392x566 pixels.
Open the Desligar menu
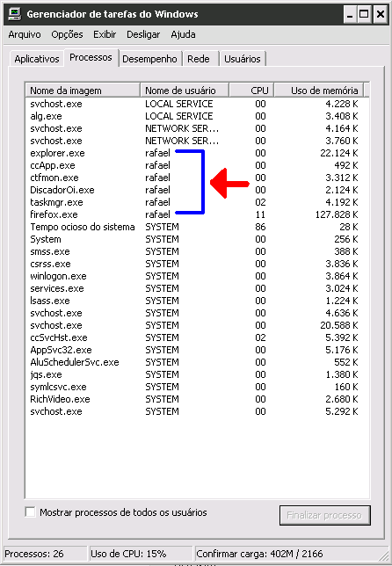pyautogui.click(x=143, y=34)
